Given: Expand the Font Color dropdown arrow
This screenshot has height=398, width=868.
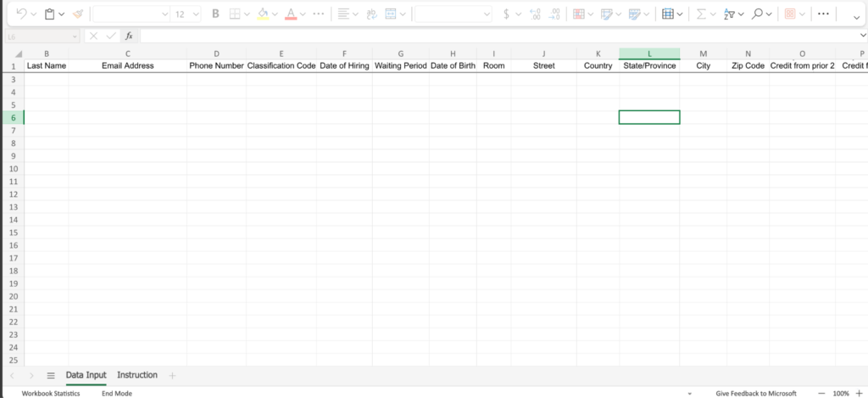Looking at the screenshot, I should click(303, 14).
